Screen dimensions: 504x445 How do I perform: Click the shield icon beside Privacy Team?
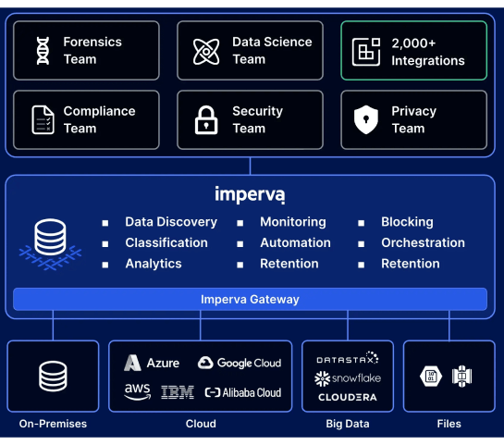pyautogui.click(x=366, y=119)
